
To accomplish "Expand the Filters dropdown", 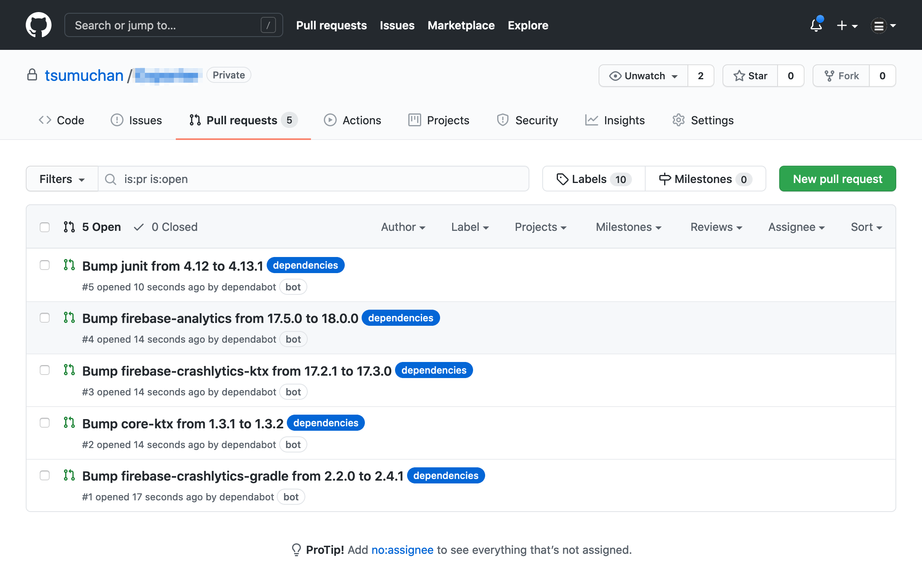I will point(62,179).
